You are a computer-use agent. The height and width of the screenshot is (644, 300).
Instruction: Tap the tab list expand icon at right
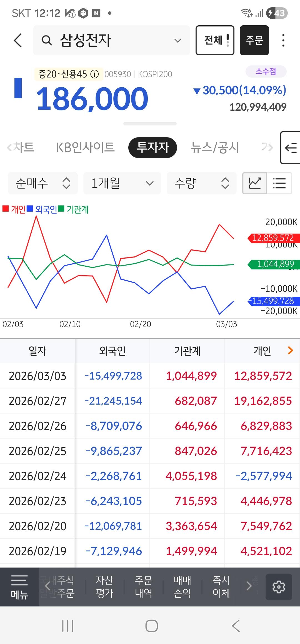click(290, 148)
